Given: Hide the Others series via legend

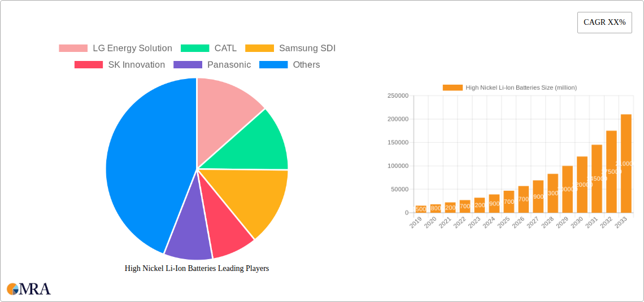Looking at the screenshot, I should (289, 65).
